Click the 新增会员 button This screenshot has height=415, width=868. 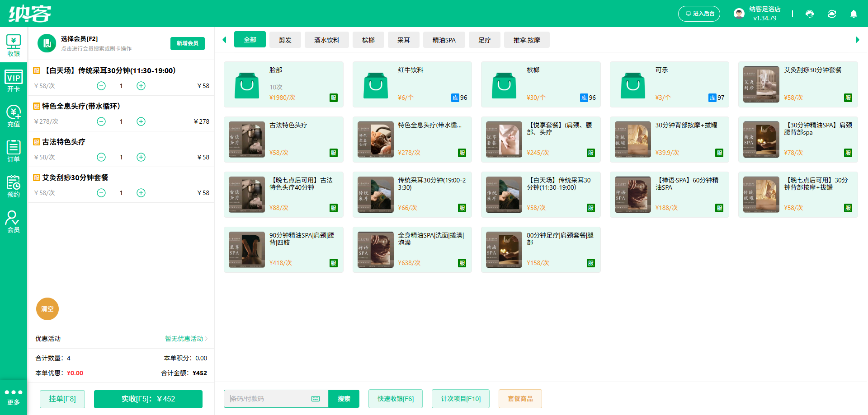click(x=188, y=43)
